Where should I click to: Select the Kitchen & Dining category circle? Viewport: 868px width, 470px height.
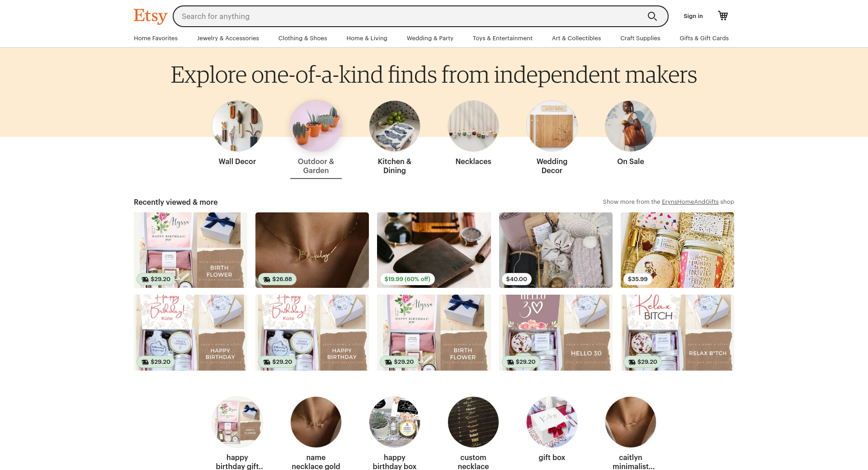pos(395,126)
